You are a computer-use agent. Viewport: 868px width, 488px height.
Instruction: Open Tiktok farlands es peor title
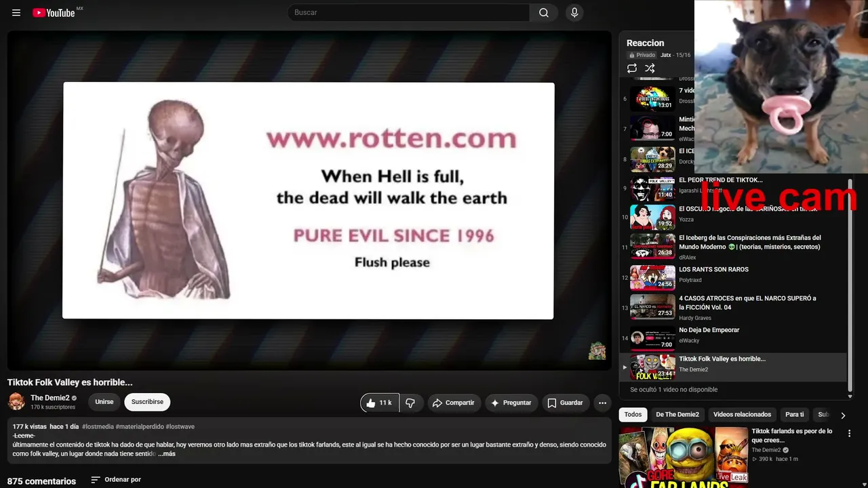pyautogui.click(x=792, y=436)
